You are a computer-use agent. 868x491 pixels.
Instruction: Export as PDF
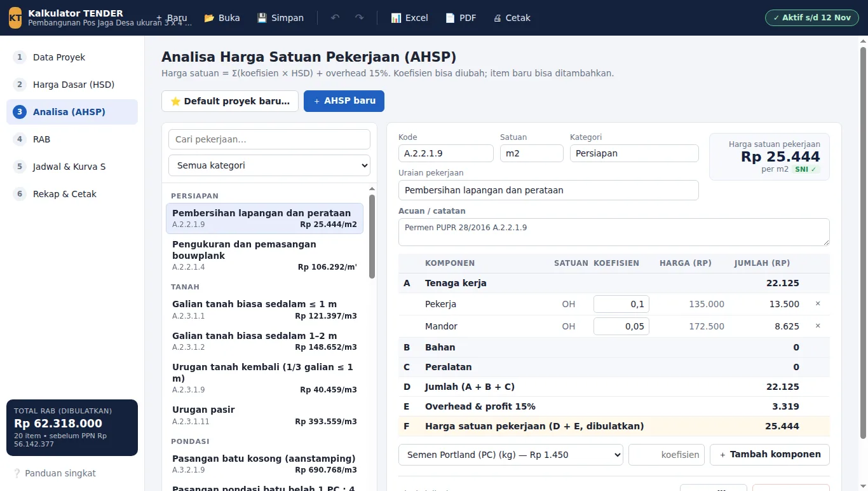pos(461,18)
